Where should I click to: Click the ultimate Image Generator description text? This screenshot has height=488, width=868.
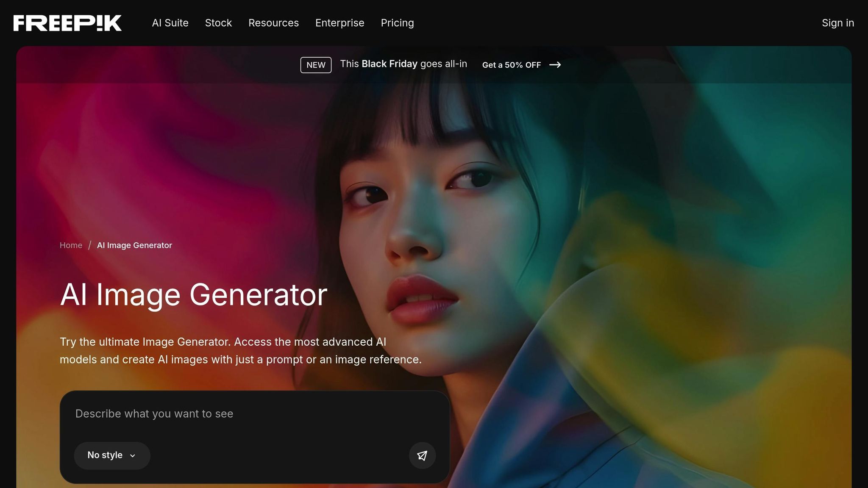[240, 350]
